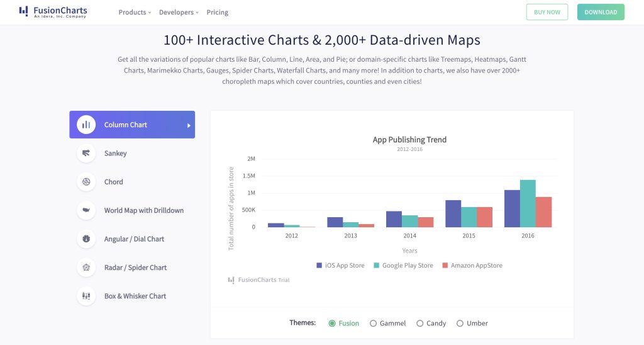This screenshot has height=345, width=644.
Task: Click the 2016 Google Play Store bar
Action: coord(528,203)
